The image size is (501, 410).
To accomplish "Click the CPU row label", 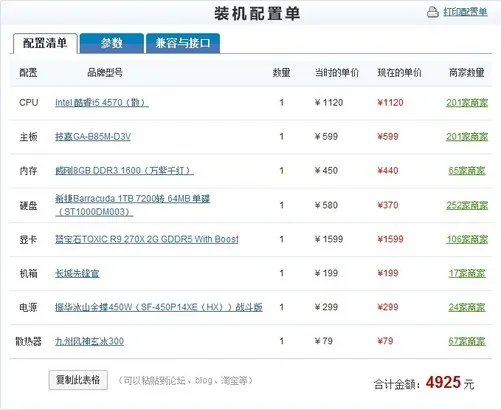I will pyautogui.click(x=29, y=102).
